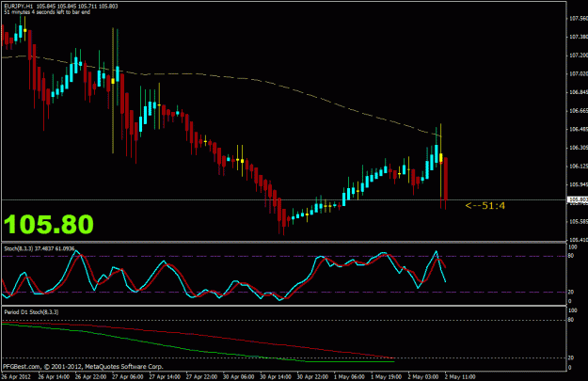The width and height of the screenshot is (588, 381).
Task: Click the '26 Apr 2012' date label
Action: click(16, 376)
